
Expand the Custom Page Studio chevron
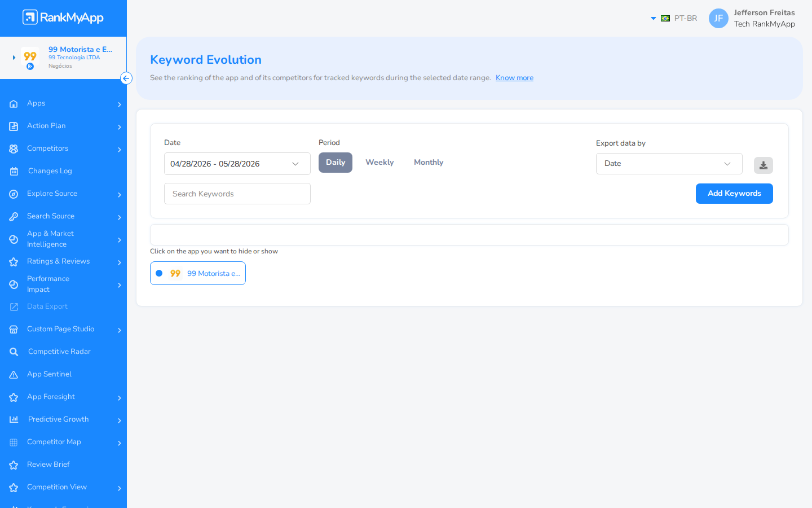[120, 330]
